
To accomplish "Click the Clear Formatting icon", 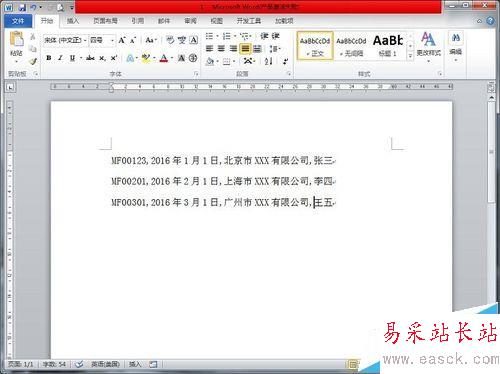I will 170,40.
